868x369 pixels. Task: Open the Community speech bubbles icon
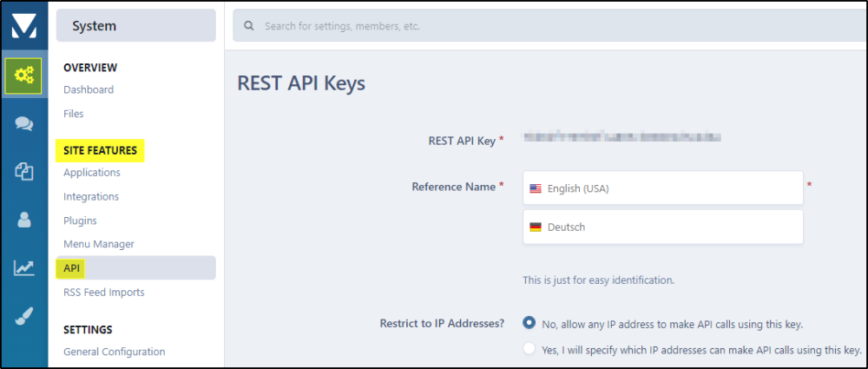23,123
